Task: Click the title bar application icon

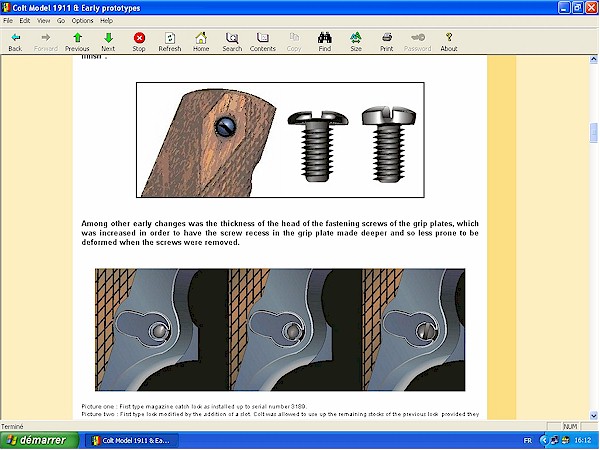Action: 6,8
